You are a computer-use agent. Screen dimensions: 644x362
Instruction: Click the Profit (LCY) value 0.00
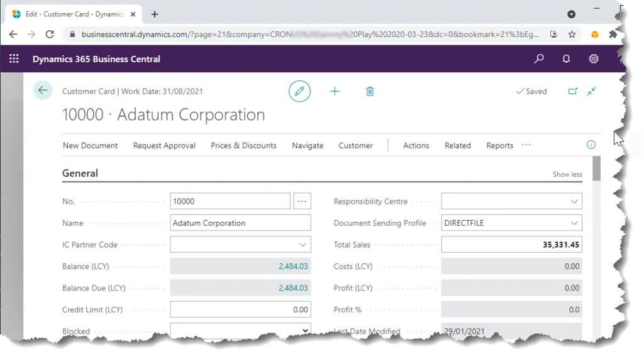(572, 288)
